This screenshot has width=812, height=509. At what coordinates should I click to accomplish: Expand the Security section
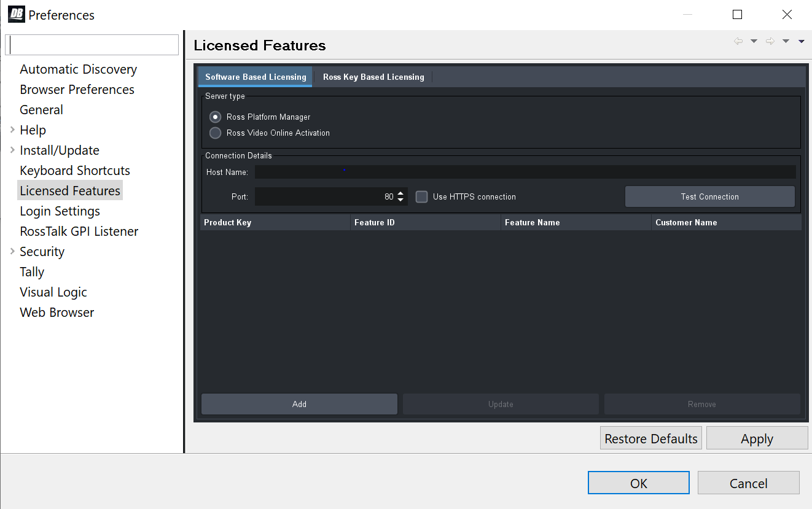(x=11, y=251)
